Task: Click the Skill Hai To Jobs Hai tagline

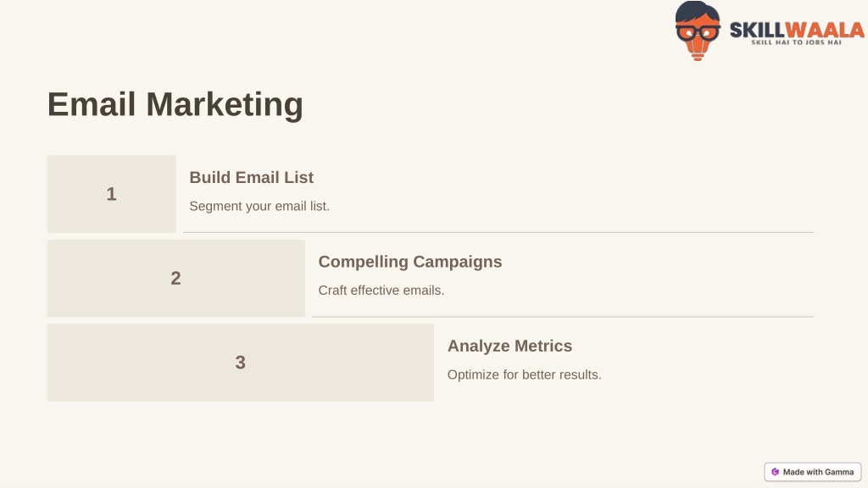Action: (796, 42)
